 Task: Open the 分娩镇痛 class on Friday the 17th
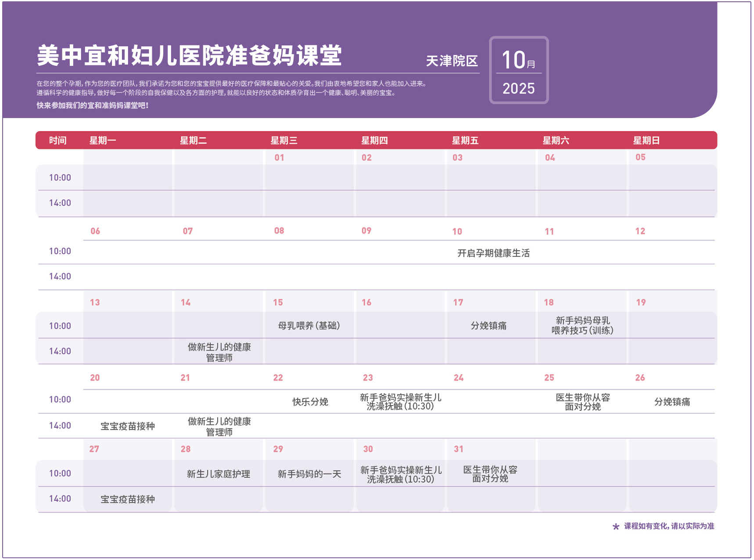click(488, 326)
